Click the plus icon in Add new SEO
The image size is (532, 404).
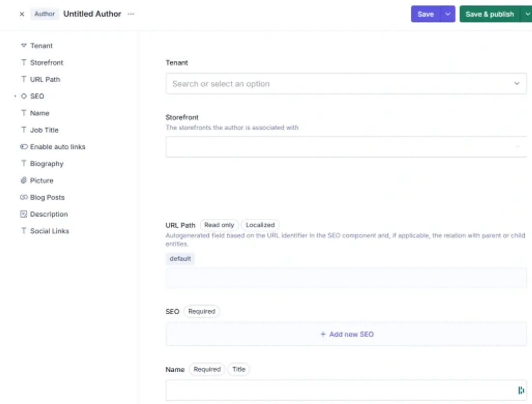323,334
